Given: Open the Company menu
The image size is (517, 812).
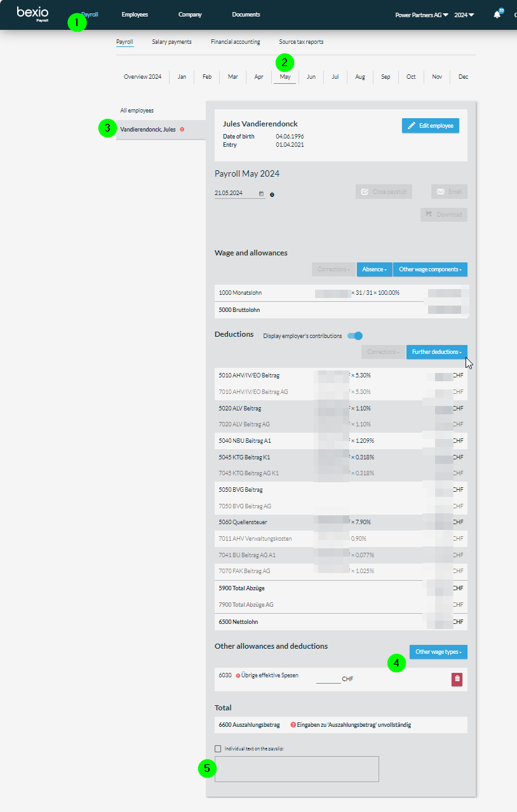Looking at the screenshot, I should pyautogui.click(x=190, y=15).
